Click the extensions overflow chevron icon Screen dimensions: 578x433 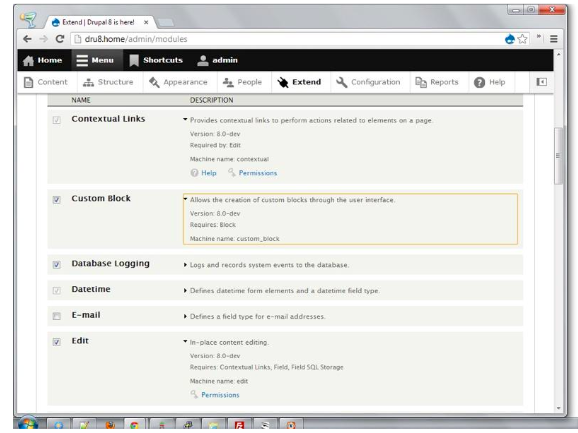tap(539, 36)
